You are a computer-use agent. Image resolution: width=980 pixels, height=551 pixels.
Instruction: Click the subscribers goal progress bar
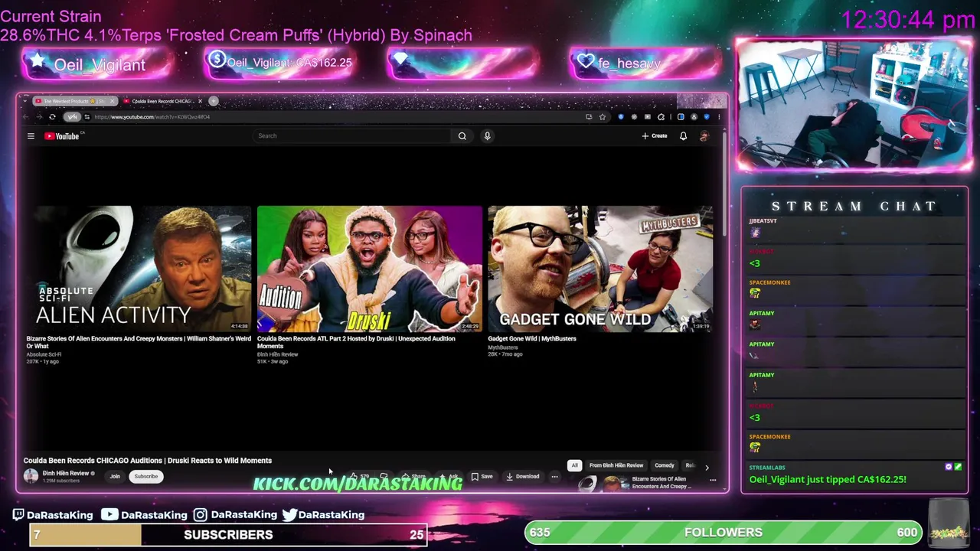228,535
